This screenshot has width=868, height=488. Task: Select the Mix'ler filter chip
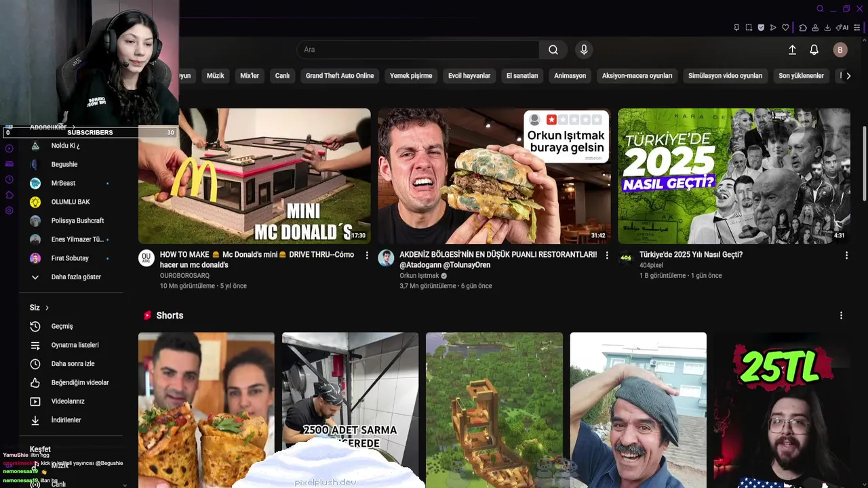[250, 76]
